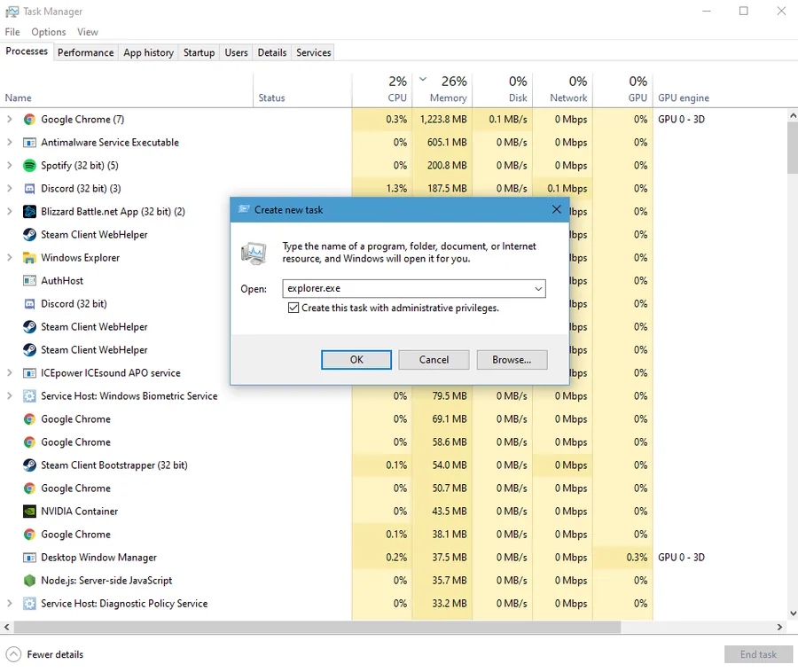Click the Google Chrome (7) icon

point(29,120)
